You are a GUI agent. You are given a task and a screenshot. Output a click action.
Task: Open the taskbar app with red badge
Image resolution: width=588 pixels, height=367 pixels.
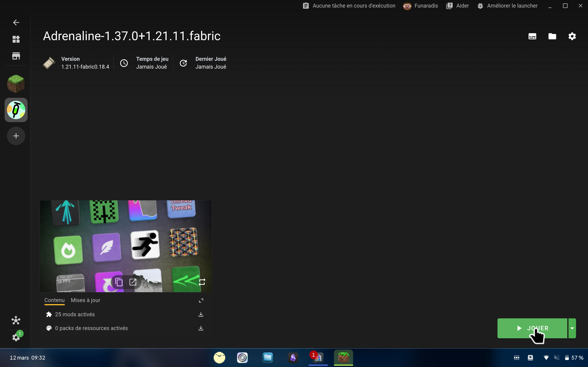pos(318,357)
